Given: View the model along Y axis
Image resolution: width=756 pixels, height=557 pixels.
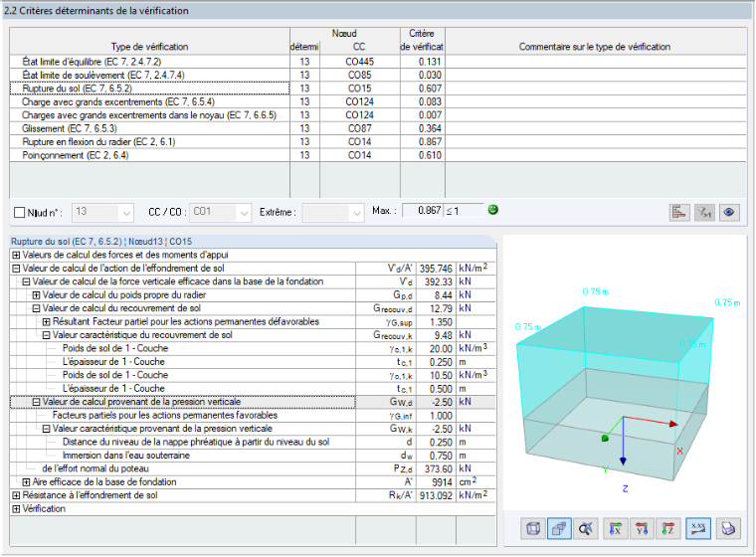Looking at the screenshot, I should [x=642, y=528].
